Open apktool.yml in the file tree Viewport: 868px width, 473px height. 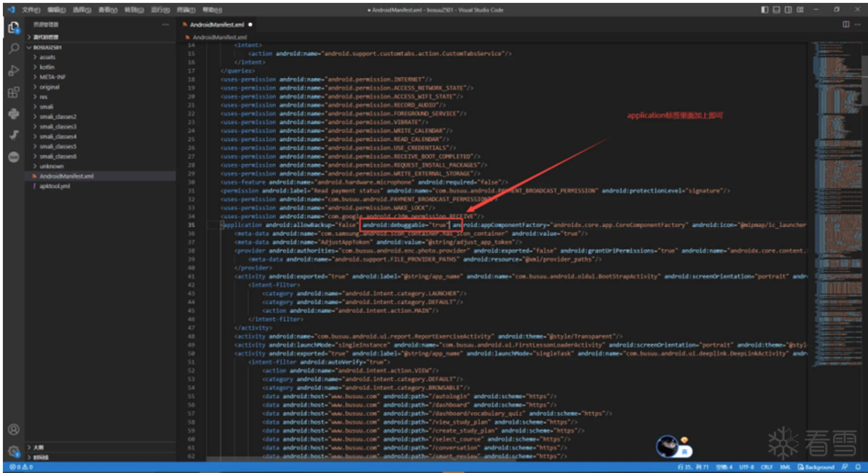(x=101, y=186)
